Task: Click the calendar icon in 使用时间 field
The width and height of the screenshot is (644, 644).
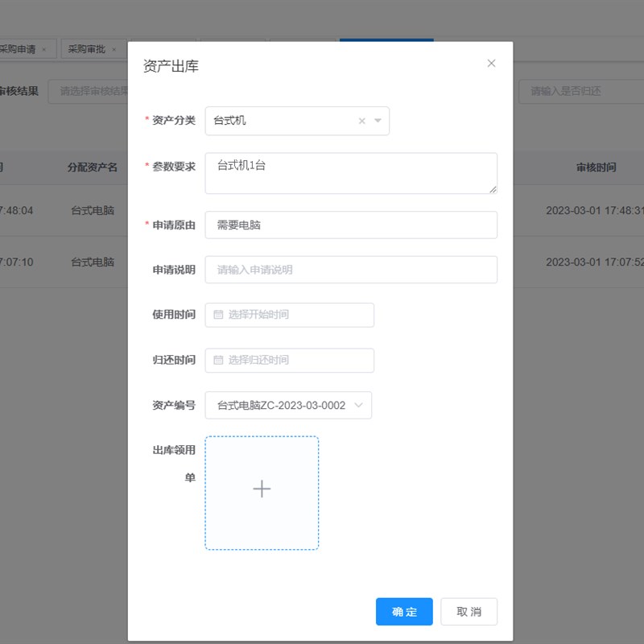Action: point(218,315)
